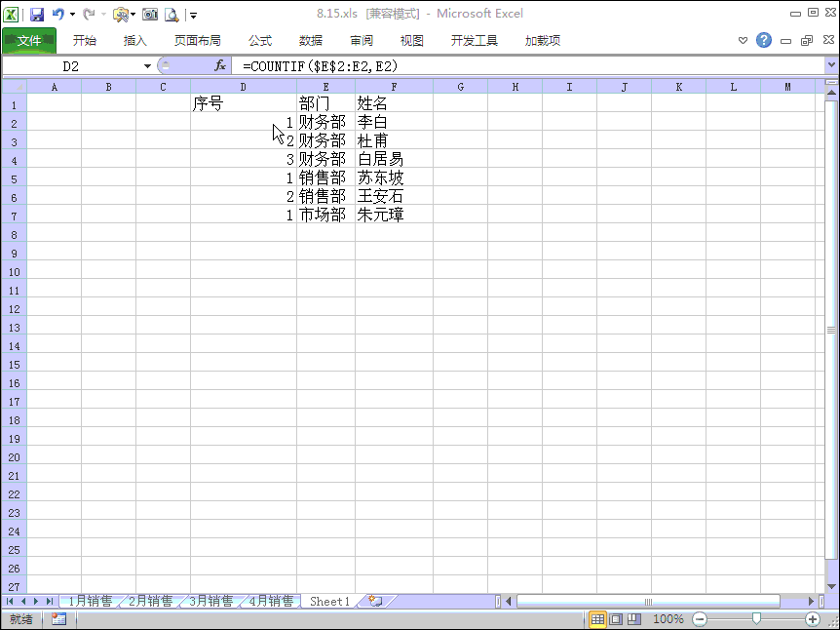Click cell with name 朱元璋

point(394,215)
